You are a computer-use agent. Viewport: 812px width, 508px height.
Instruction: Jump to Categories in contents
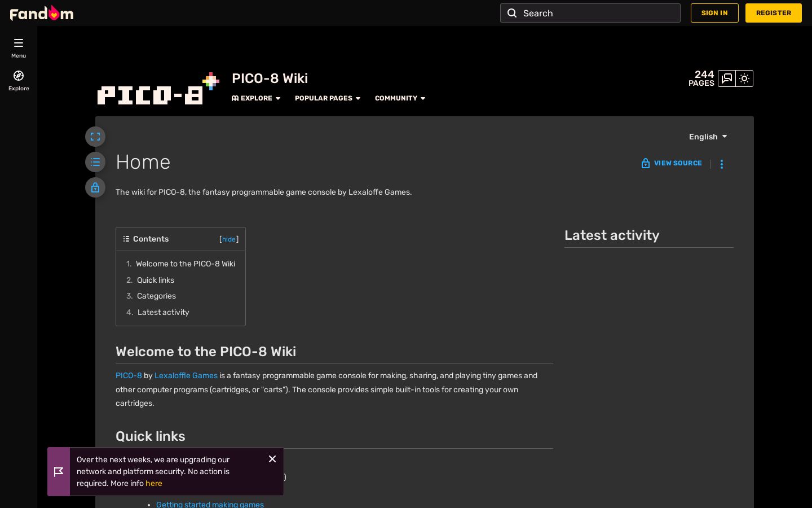tap(156, 296)
